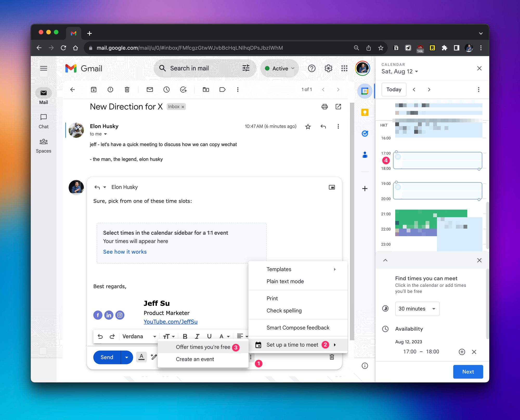Choose Create an event submenu item
Screen dimensions: 520x420
coord(203,359)
